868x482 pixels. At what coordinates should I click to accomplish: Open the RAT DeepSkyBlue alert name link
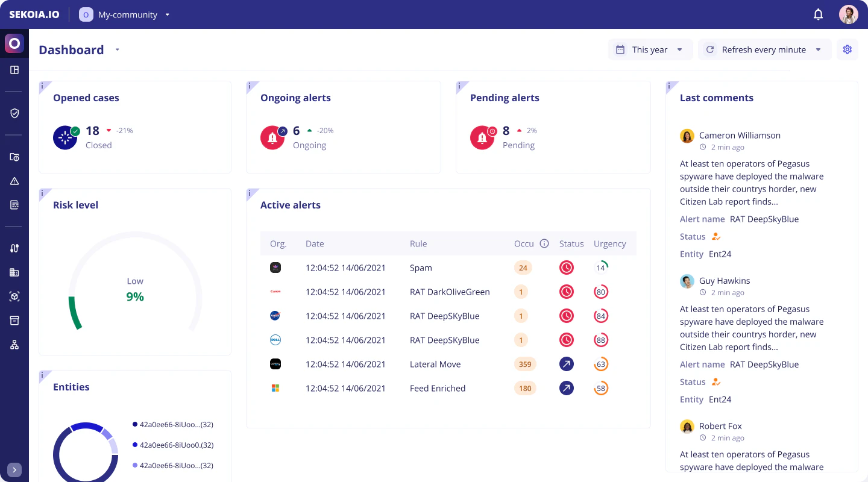click(x=765, y=219)
